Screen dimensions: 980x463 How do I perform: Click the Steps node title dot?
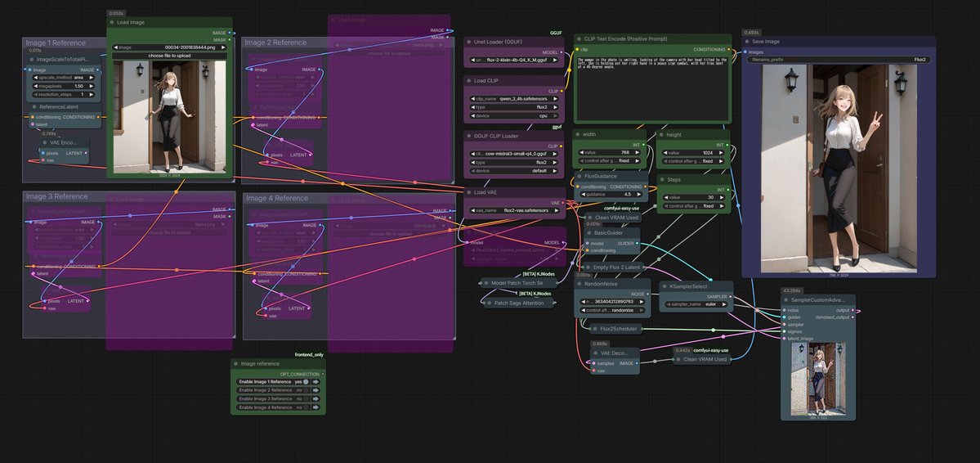661,180
